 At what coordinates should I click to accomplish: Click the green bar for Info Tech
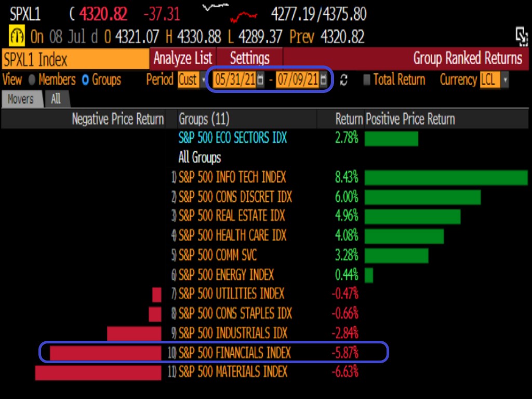pos(446,178)
